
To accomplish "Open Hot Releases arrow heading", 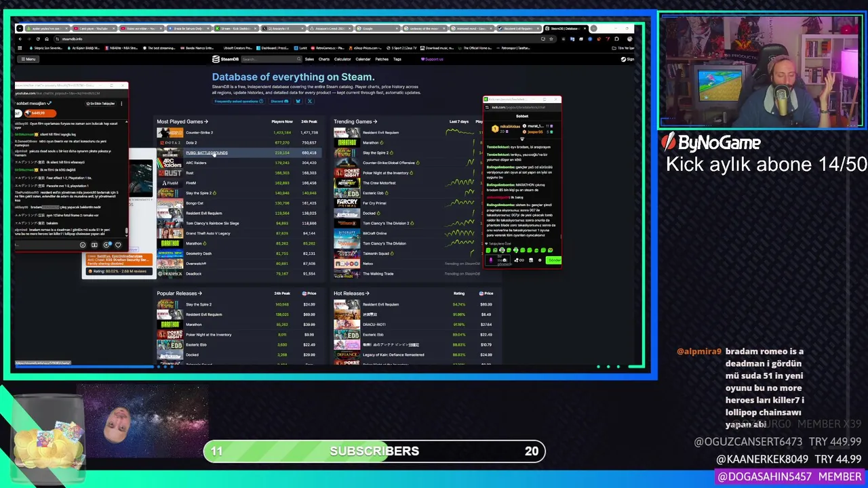I will pyautogui.click(x=351, y=293).
